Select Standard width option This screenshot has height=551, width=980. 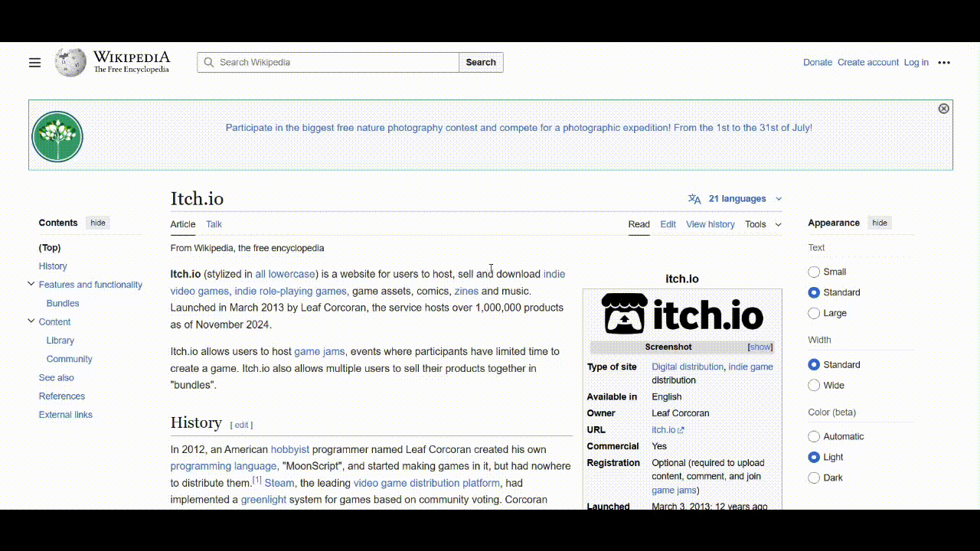pos(814,365)
